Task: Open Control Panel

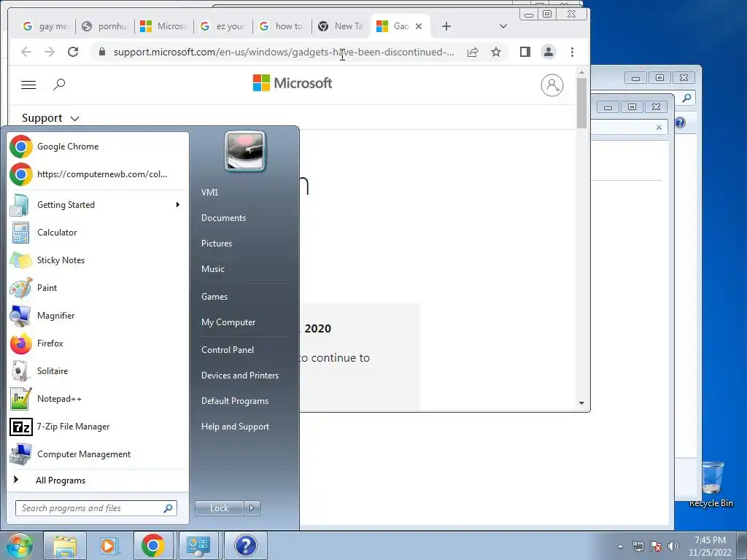Action: 245,350
